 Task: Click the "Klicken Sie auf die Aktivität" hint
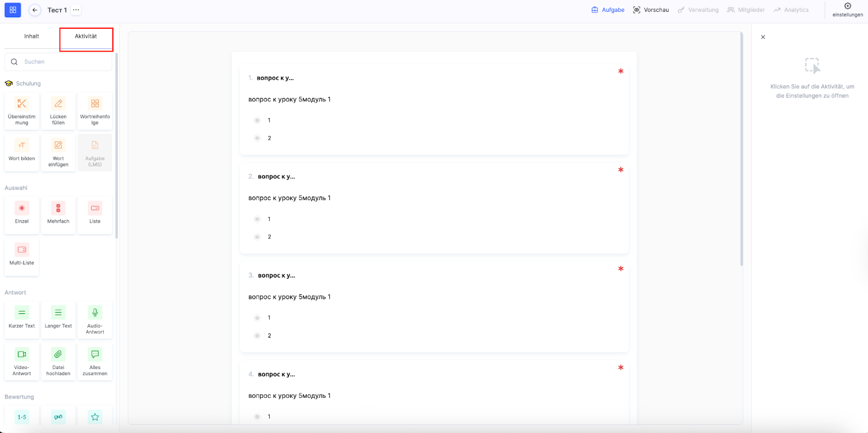[812, 91]
